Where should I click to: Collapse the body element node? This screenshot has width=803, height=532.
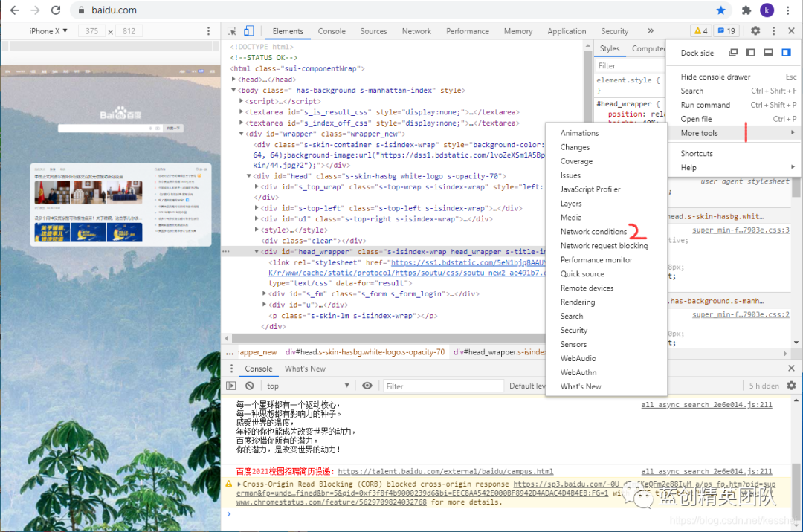(x=233, y=90)
